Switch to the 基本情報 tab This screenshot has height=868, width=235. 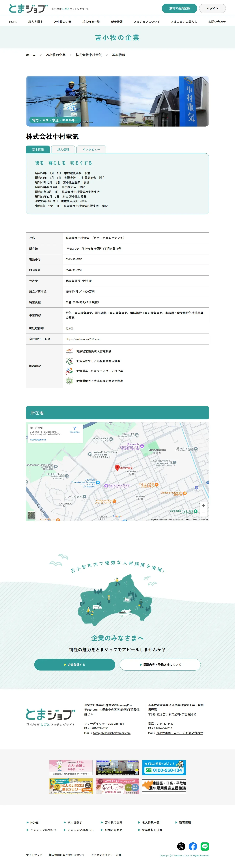(x=38, y=150)
